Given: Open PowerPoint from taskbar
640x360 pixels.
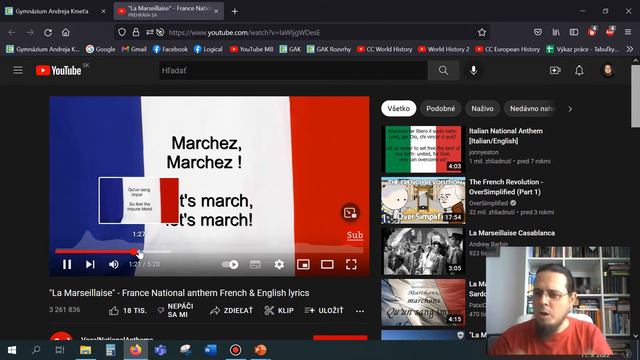Looking at the screenshot, I should 260,350.
